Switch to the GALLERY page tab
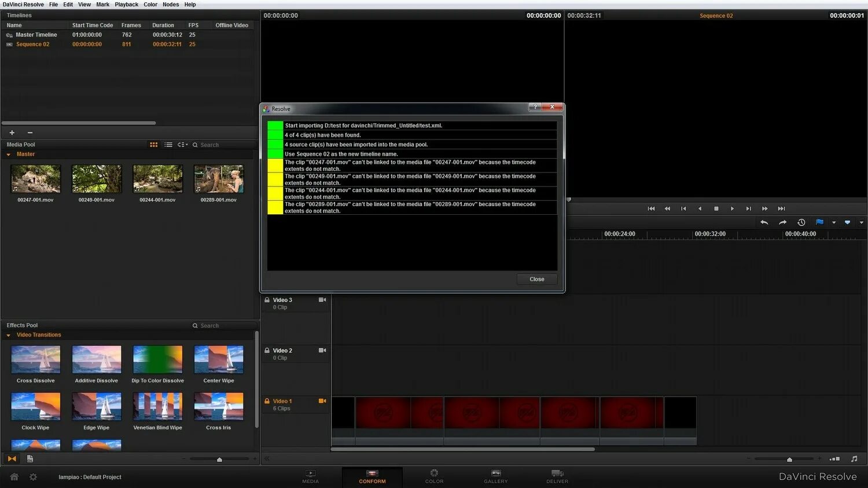 pyautogui.click(x=495, y=477)
